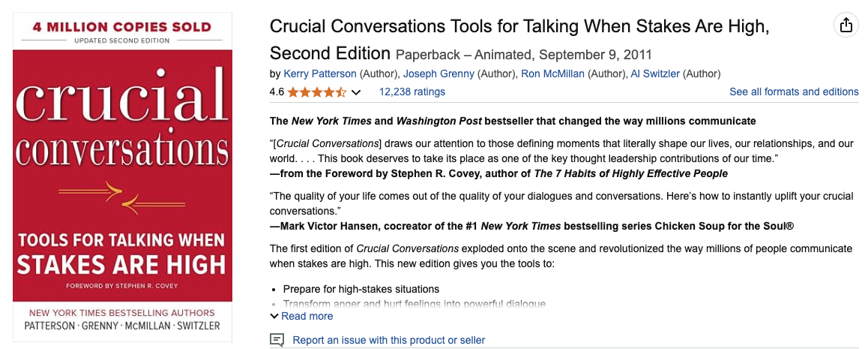Viewport: 868px width, 349px height.
Task: Click the share icon button
Action: [x=846, y=26]
